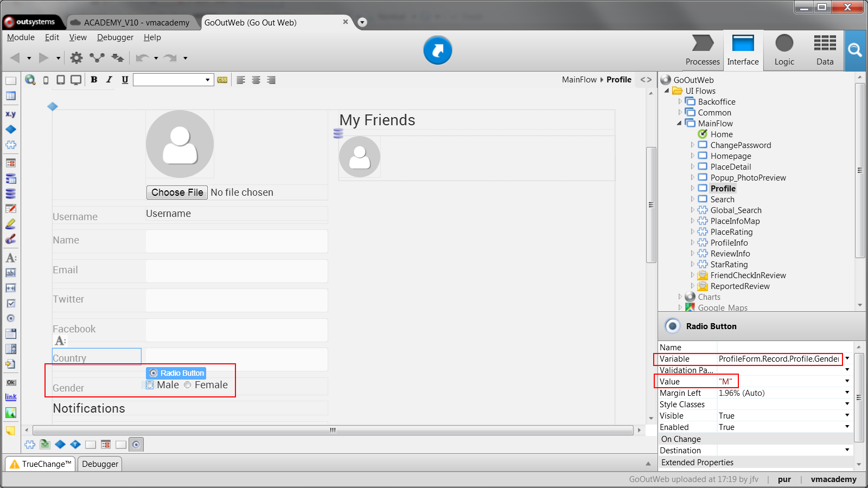The width and height of the screenshot is (868, 488).
Task: Open global search with the magnifier icon
Action: [x=855, y=50]
